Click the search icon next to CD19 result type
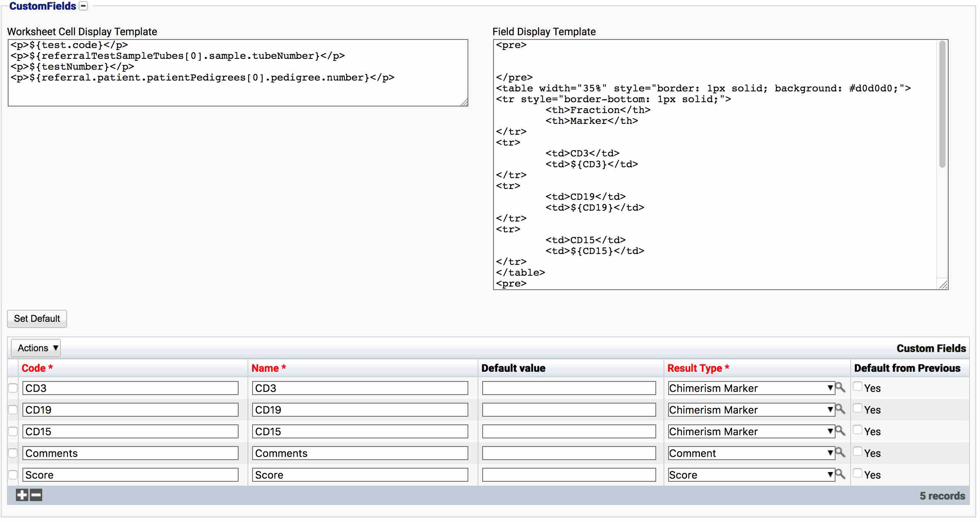The height and width of the screenshot is (522, 980). (x=842, y=409)
